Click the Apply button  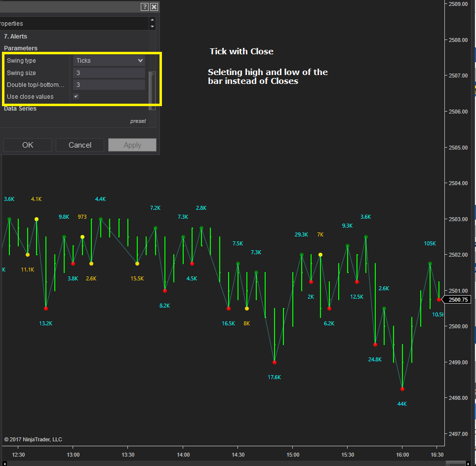132,145
